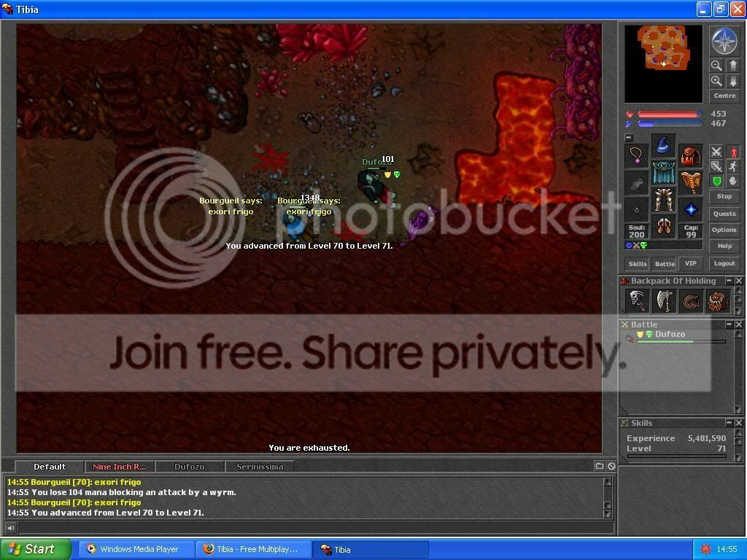The width and height of the screenshot is (747, 560).
Task: Click the blue robe armor slot
Action: [664, 173]
